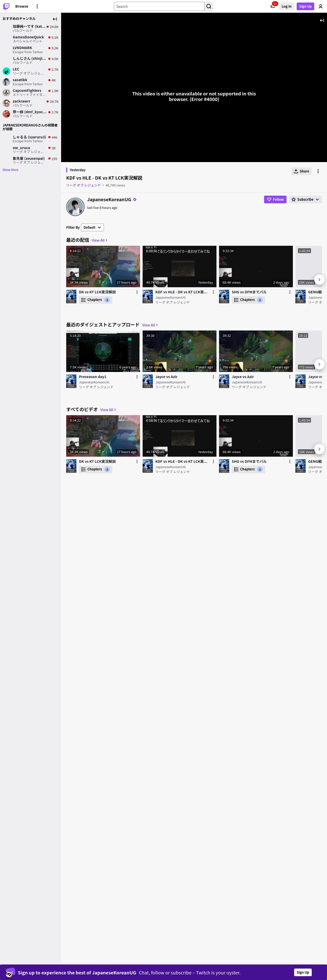Open options for SHG vs DFM video in すべてのビデオ
327x980 pixels.
290,462
